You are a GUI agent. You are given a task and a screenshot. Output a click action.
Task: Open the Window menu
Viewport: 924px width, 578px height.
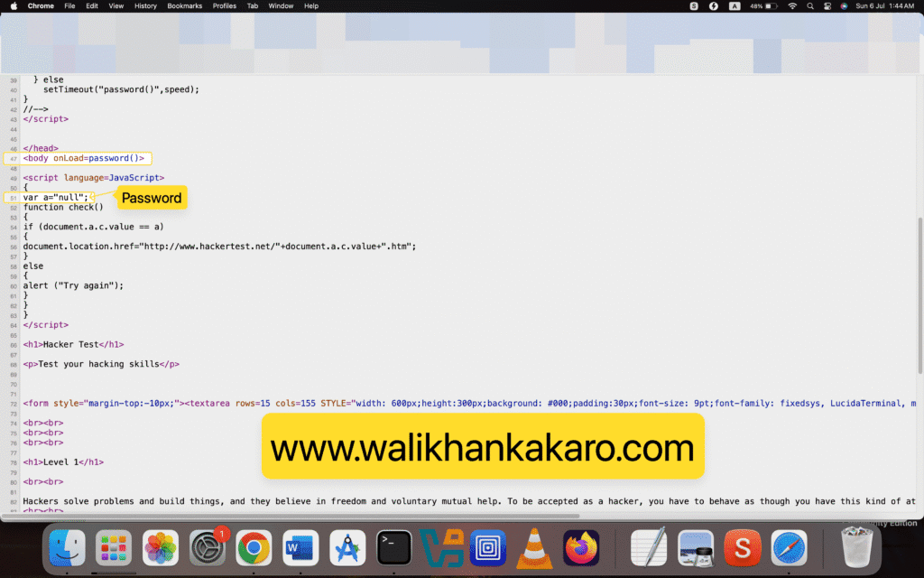pos(282,6)
